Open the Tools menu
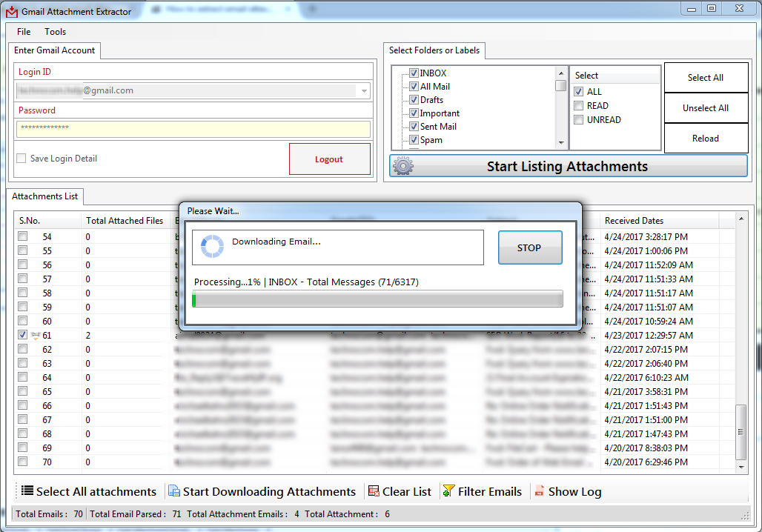This screenshot has height=532, width=762. pos(56,32)
